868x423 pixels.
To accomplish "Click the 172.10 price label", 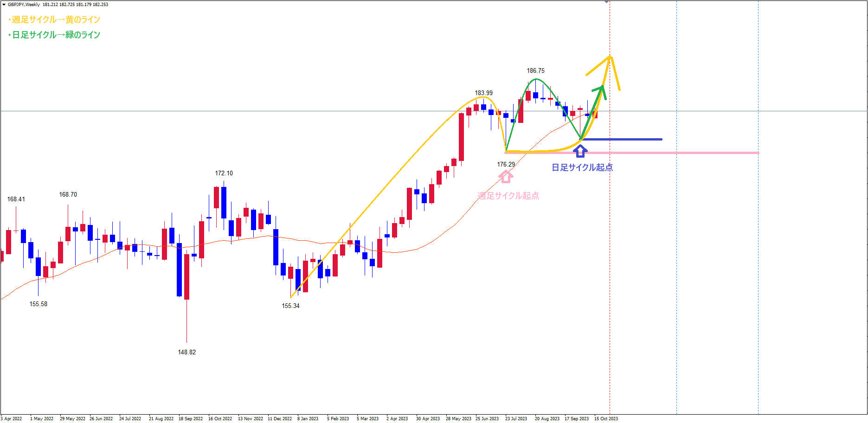I will 224,173.
